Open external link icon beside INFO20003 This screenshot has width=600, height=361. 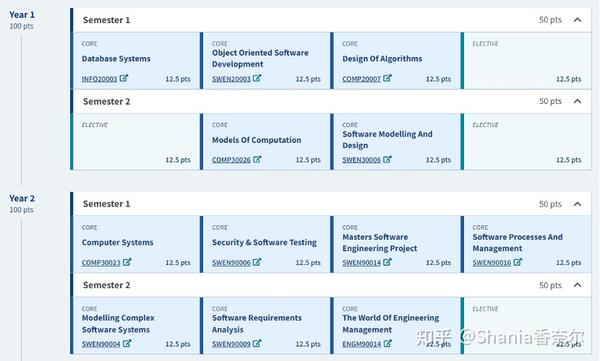coord(124,78)
